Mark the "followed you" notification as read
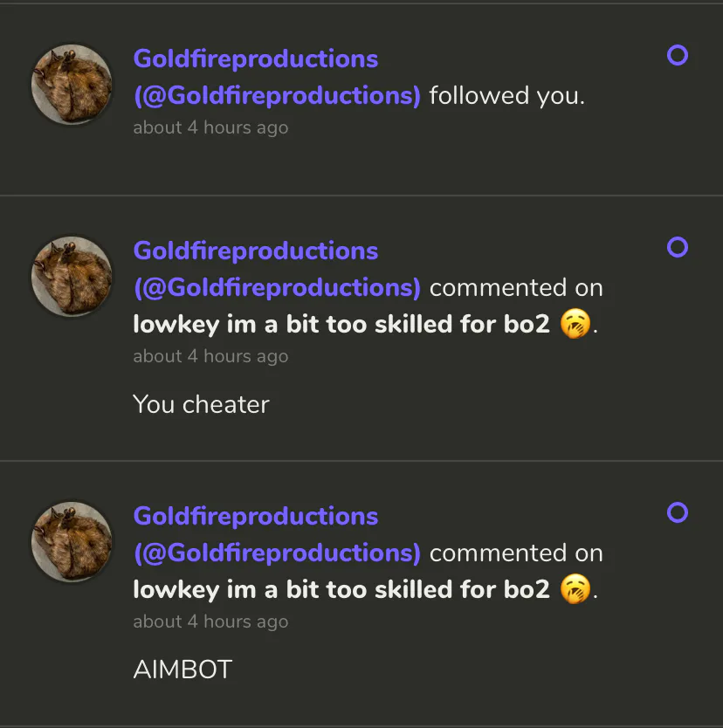Screen dimensions: 723x728 pos(677,56)
